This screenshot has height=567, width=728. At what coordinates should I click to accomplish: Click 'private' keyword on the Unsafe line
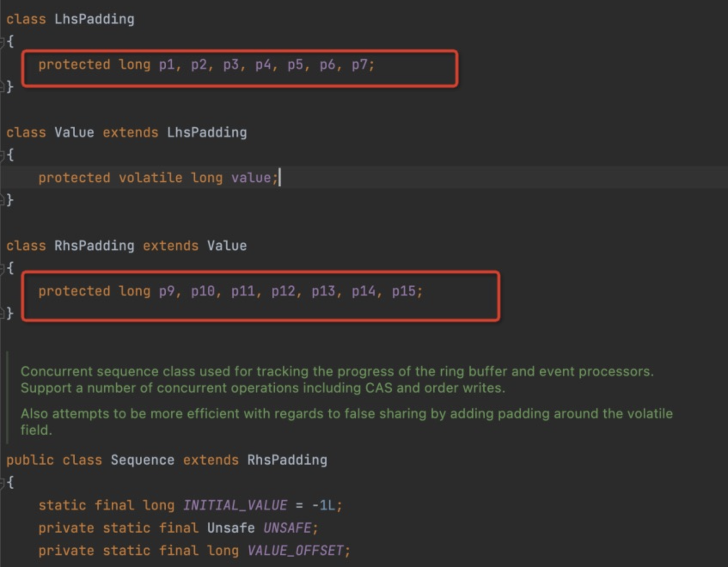pos(66,528)
